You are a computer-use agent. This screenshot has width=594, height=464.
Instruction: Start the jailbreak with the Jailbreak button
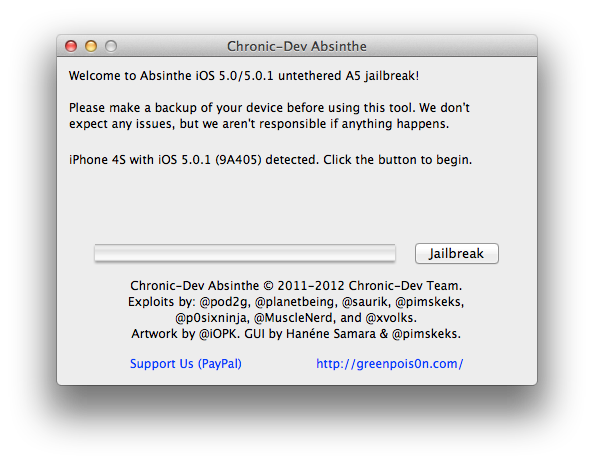pos(456,253)
